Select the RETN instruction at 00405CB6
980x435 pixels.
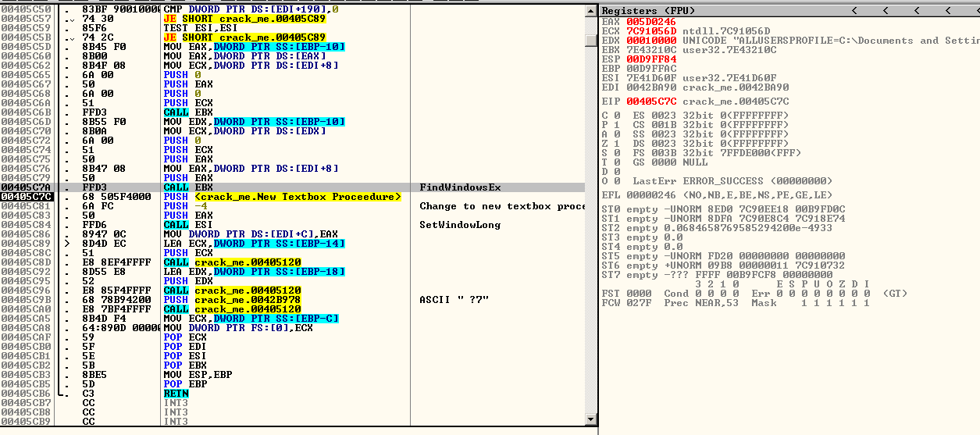[x=176, y=394]
